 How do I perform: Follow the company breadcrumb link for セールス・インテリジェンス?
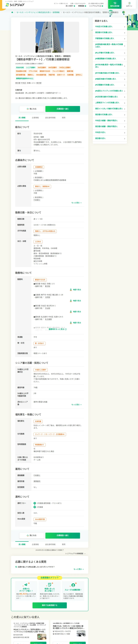click(x=38, y=12)
